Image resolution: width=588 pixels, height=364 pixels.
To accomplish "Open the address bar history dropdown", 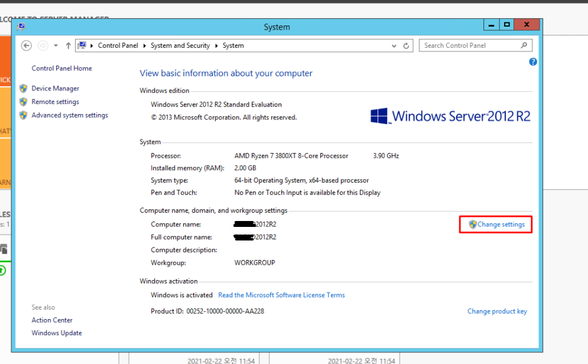I will (x=394, y=45).
